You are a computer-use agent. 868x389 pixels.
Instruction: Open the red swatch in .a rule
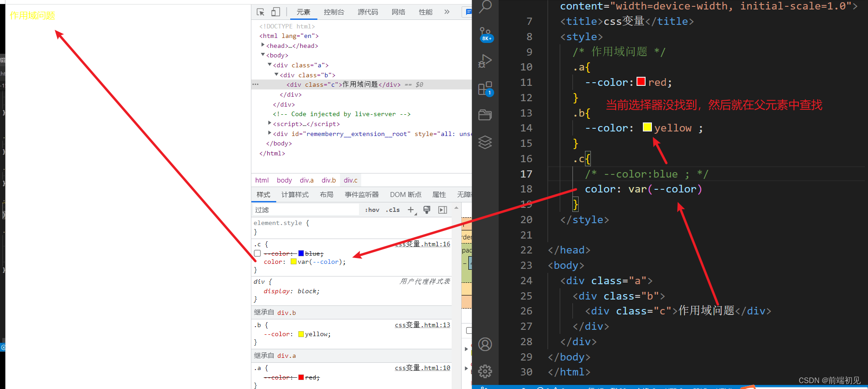[x=301, y=377]
